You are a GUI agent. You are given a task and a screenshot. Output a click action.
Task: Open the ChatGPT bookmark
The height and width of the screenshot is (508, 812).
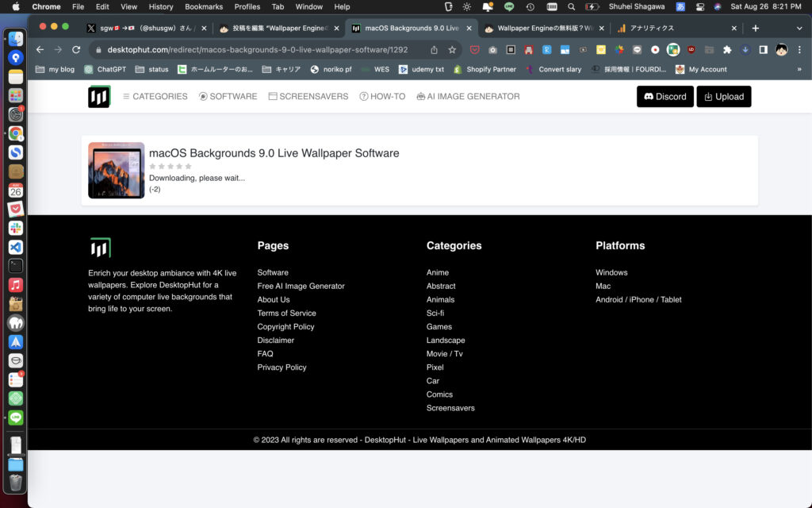[x=105, y=69]
